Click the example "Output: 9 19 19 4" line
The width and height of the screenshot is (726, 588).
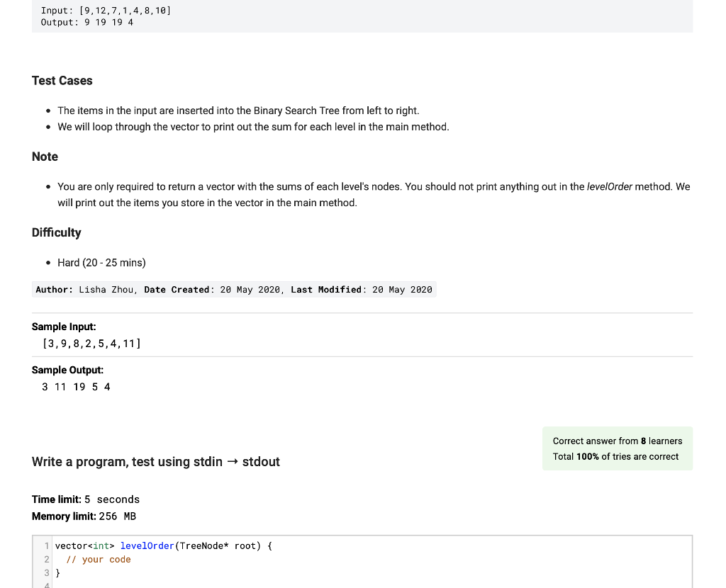pos(87,23)
